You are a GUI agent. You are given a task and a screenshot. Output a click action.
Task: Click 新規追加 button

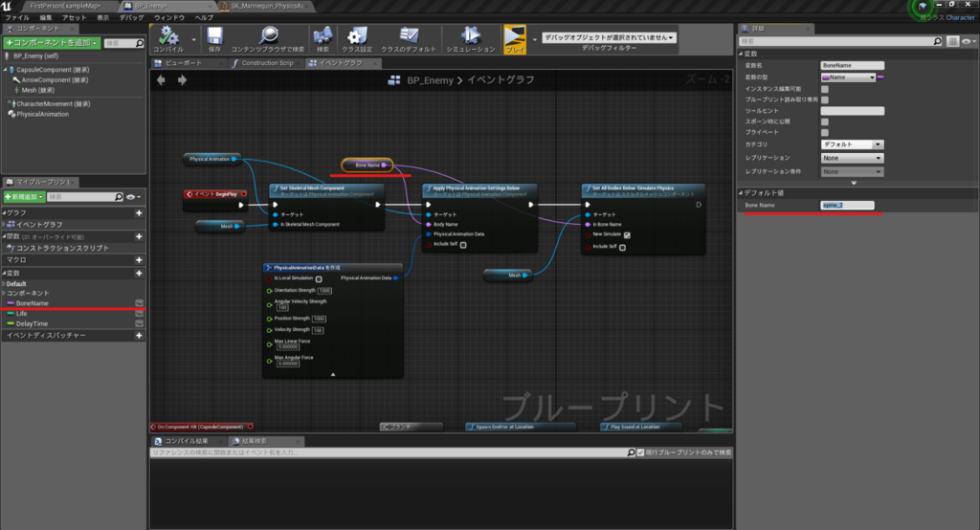pos(24,197)
